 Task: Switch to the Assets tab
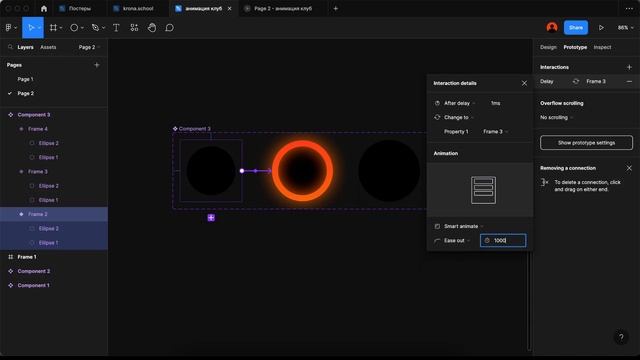[48, 47]
